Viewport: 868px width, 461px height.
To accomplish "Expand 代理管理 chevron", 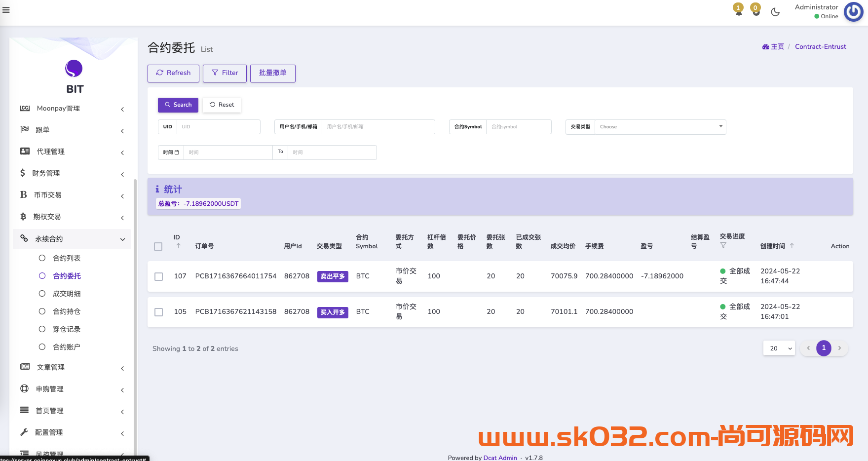I will (x=122, y=153).
